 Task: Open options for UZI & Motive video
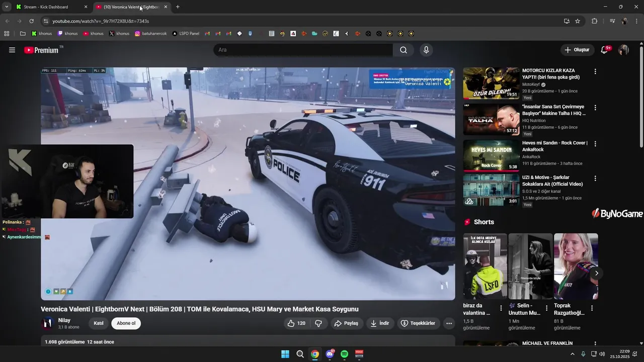click(595, 178)
